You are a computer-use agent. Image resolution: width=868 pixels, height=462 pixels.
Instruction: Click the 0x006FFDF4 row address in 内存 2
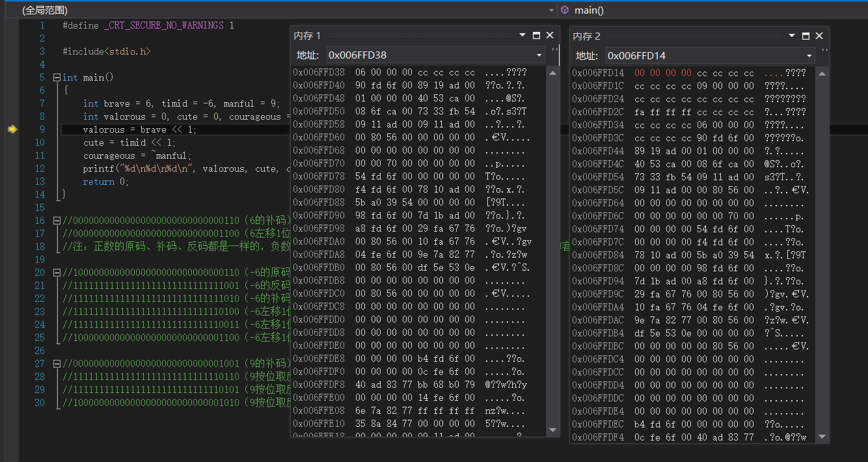tap(598, 437)
